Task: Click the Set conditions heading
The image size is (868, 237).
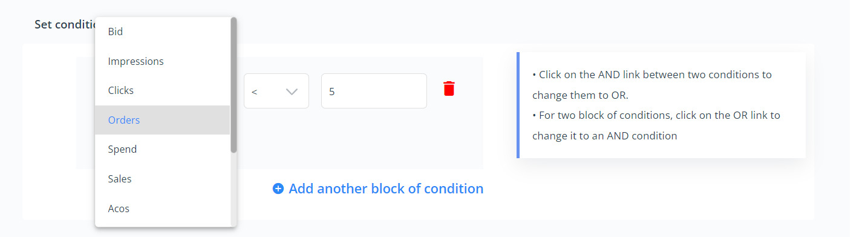Action: (65, 25)
